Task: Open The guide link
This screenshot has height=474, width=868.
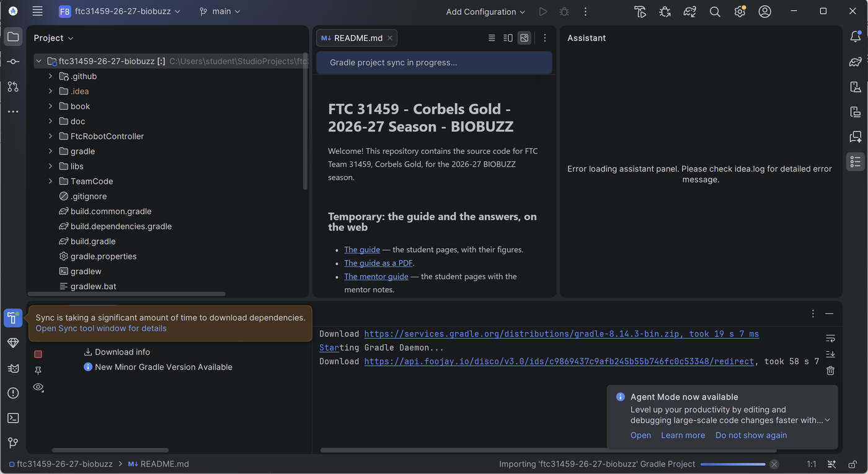Action: tap(362, 249)
